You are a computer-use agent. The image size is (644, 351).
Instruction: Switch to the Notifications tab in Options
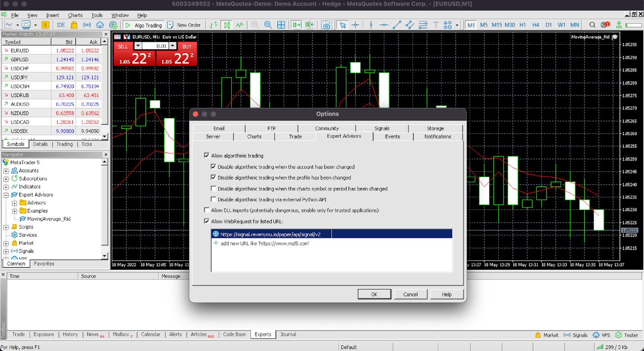438,136
